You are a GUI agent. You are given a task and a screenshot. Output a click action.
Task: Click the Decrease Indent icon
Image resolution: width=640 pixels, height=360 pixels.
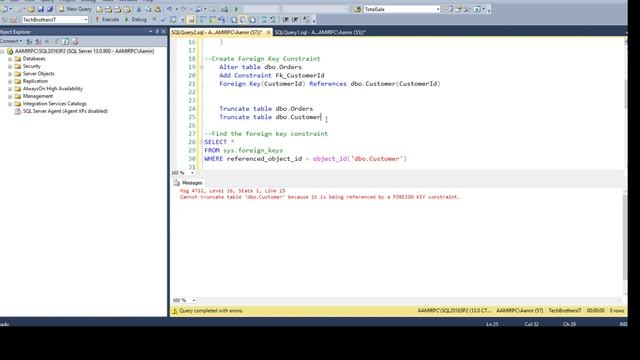pyautogui.click(x=285, y=19)
